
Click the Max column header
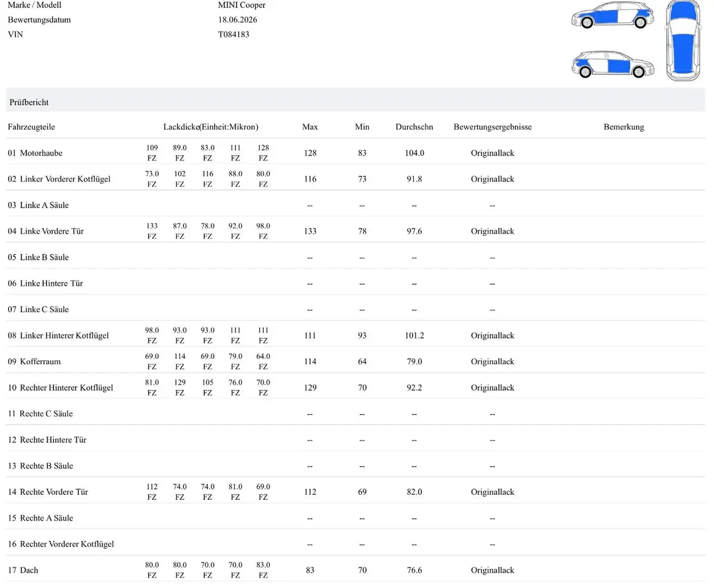click(310, 127)
